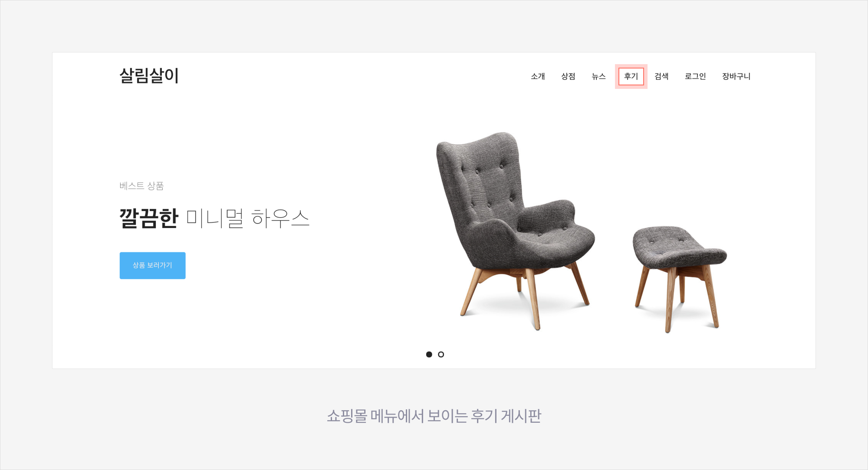This screenshot has height=470, width=868.
Task: Go to the 상점 menu
Action: [x=568, y=76]
